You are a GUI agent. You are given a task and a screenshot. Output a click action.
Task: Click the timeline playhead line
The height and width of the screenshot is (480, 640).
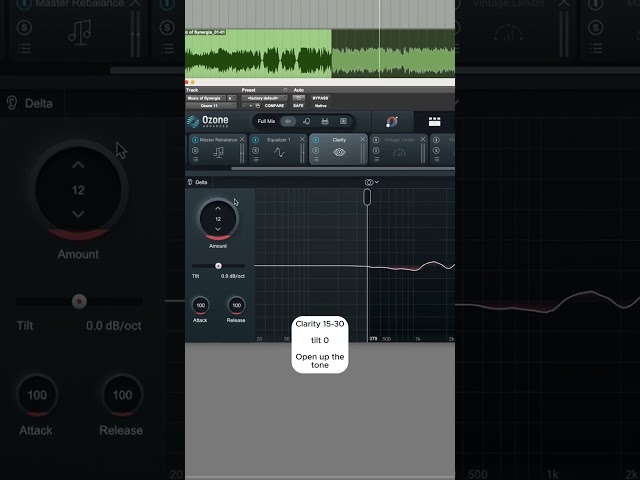(x=380, y=39)
